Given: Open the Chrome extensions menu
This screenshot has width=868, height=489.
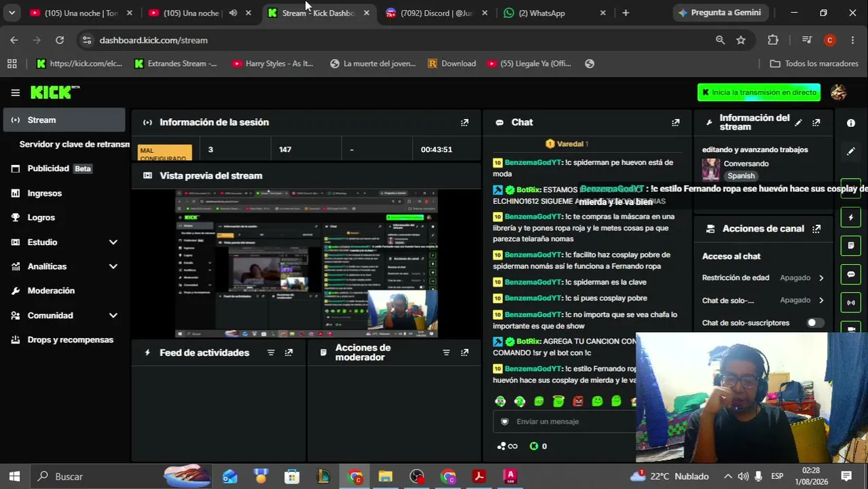Looking at the screenshot, I should point(773,40).
